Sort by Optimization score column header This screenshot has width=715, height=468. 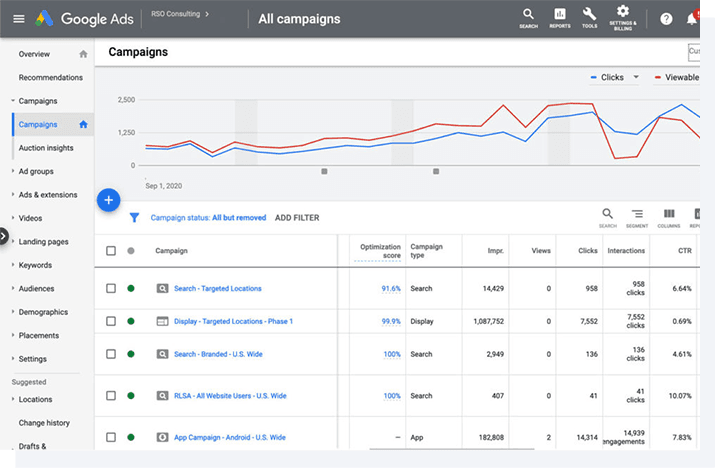[380, 251]
